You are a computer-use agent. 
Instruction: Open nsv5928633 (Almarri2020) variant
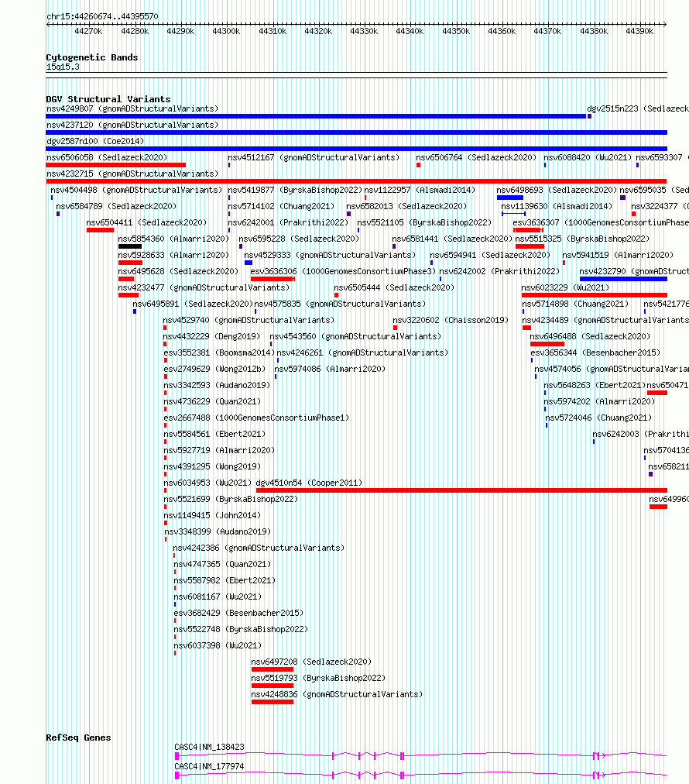pyautogui.click(x=173, y=255)
